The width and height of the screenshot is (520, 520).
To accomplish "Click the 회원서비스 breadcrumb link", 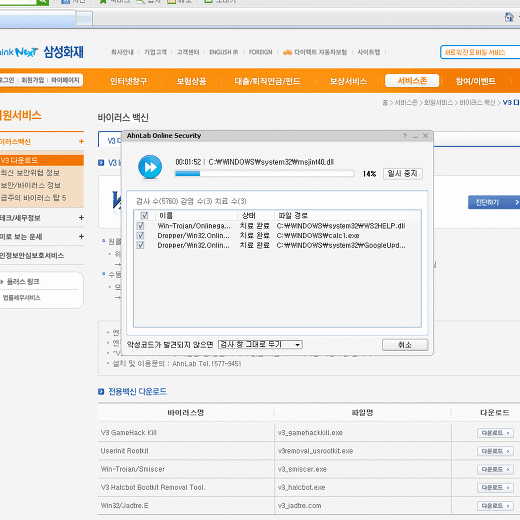I will pyautogui.click(x=438, y=103).
